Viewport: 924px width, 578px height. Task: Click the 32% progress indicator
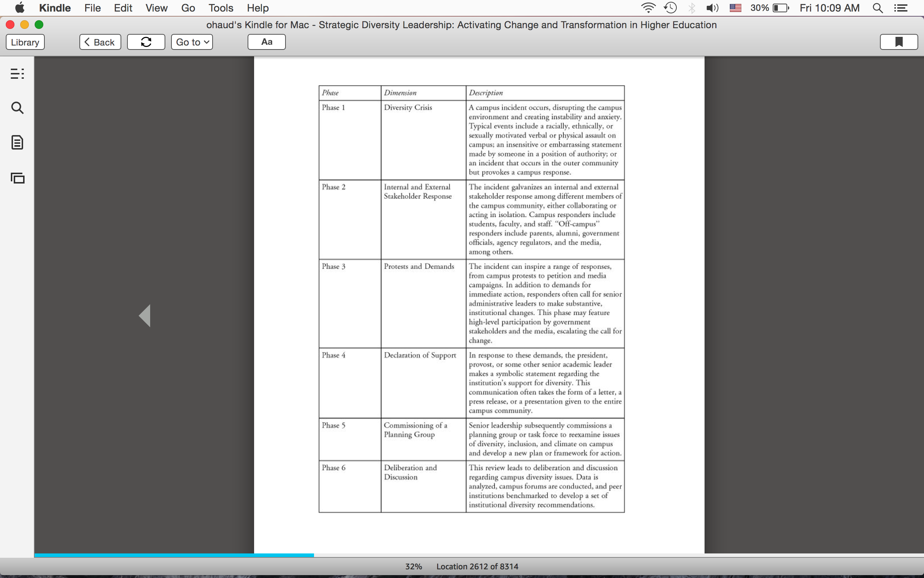coord(414,566)
